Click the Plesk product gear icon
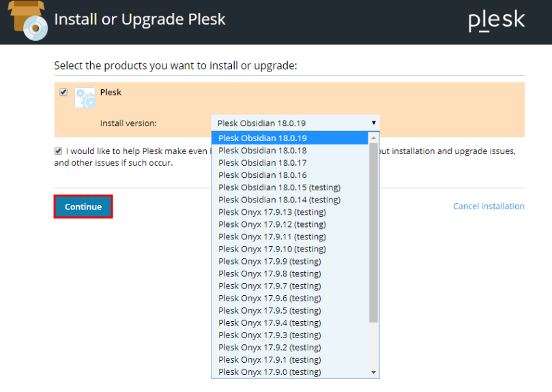 point(85,97)
